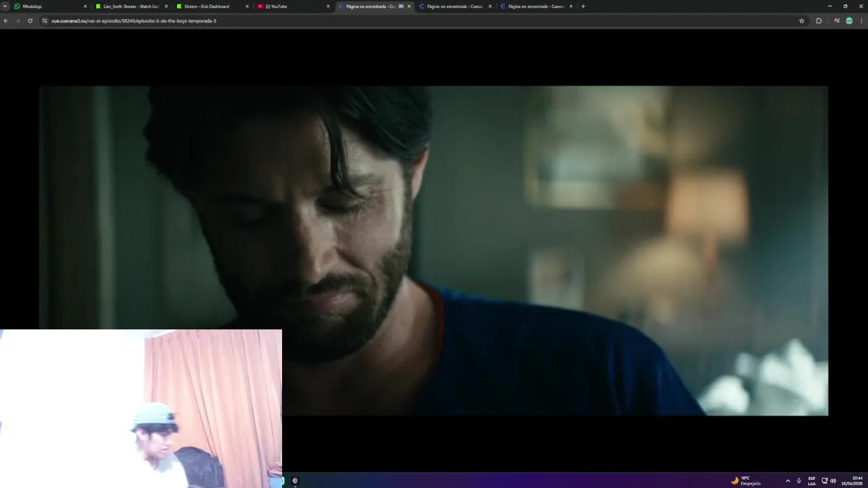Image resolution: width=868 pixels, height=488 pixels.
Task: Close the last Página no encontrada tab
Action: (571, 6)
